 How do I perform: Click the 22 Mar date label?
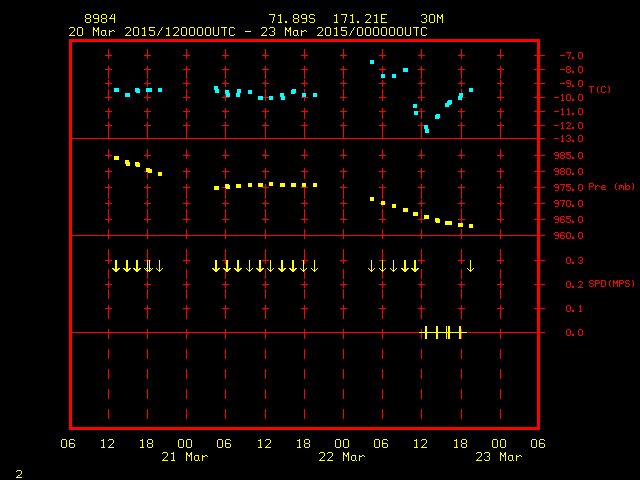342,457
